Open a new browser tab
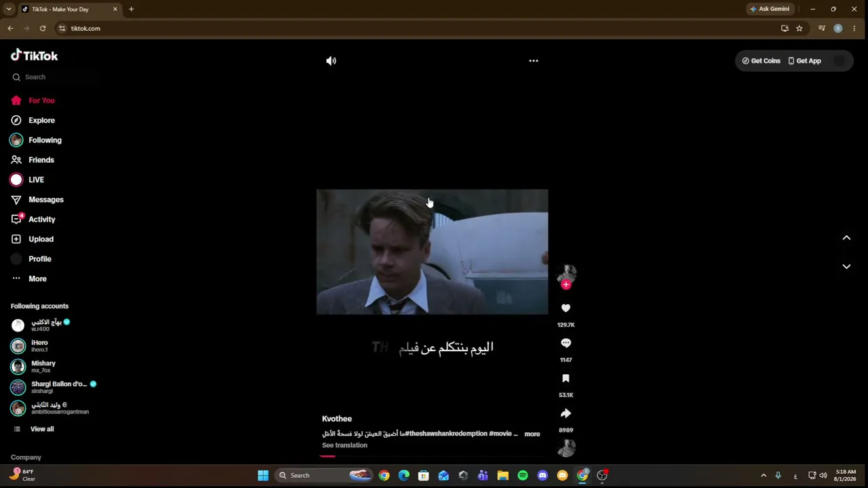Image resolution: width=868 pixels, height=488 pixels. (131, 9)
